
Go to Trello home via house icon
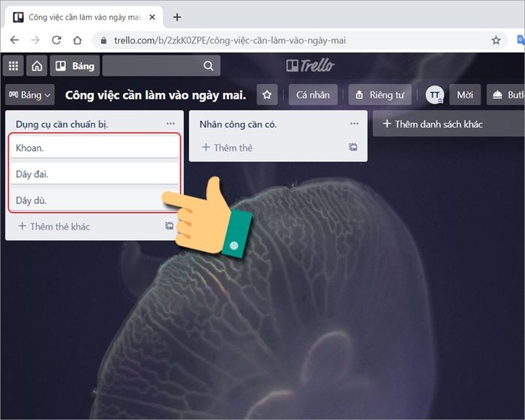37,66
